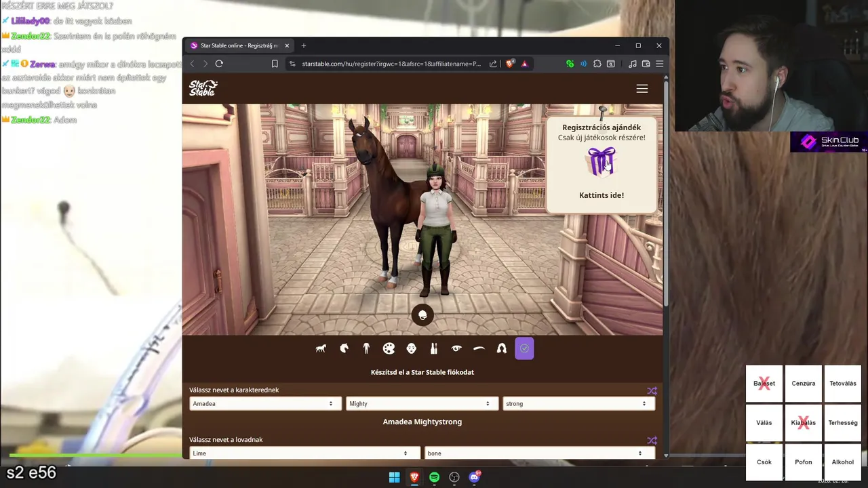Select the eye customization icon
Image resolution: width=868 pixels, height=488 pixels.
point(456,348)
